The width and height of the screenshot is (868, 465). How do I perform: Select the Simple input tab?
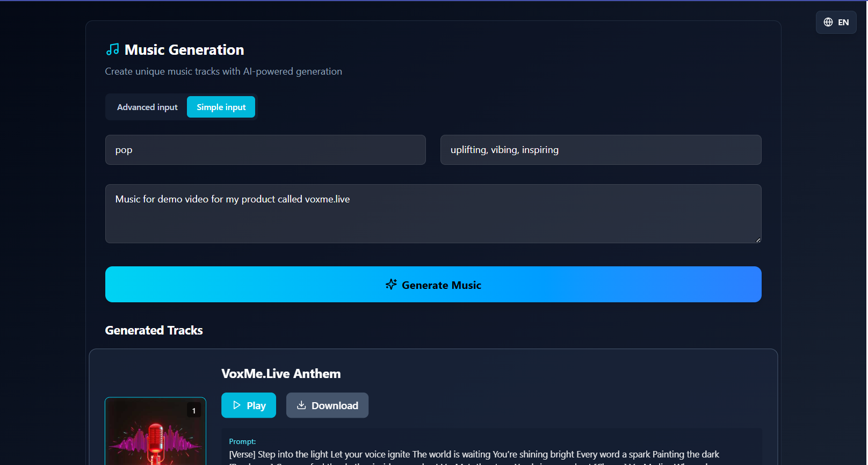click(x=221, y=107)
